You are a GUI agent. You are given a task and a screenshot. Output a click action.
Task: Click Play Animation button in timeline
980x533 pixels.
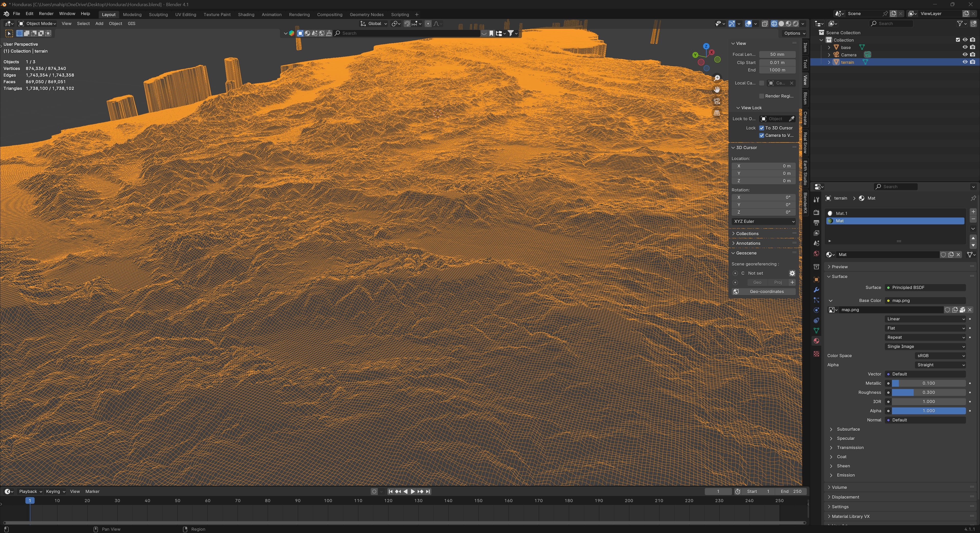413,492
